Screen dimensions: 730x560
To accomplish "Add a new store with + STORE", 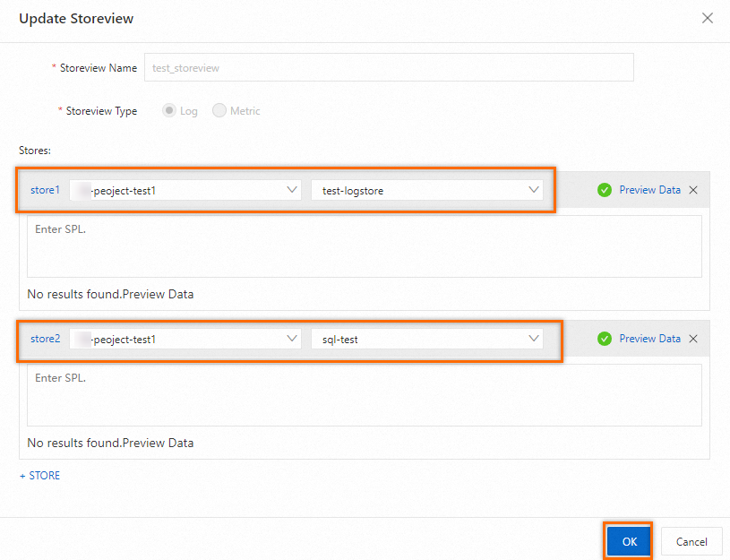I will point(40,476).
